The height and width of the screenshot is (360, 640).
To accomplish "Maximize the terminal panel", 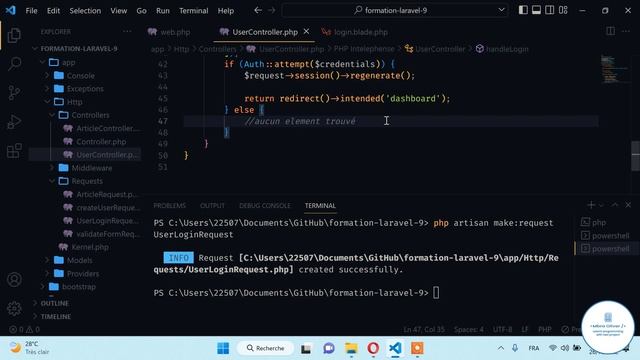I will point(615,205).
